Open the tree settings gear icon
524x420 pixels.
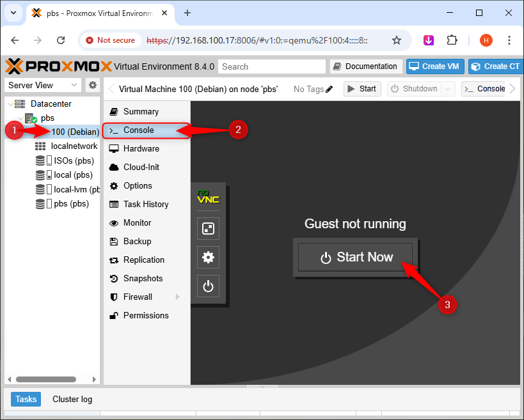[93, 85]
